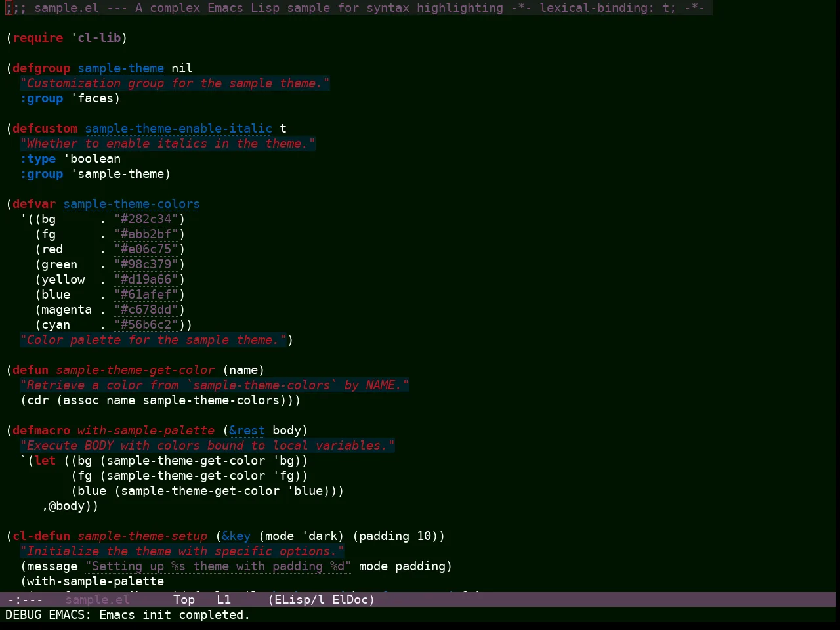The height and width of the screenshot is (630, 840).
Task: Click the 'defun' keyword before sample-theme-get-color
Action: 31,370
